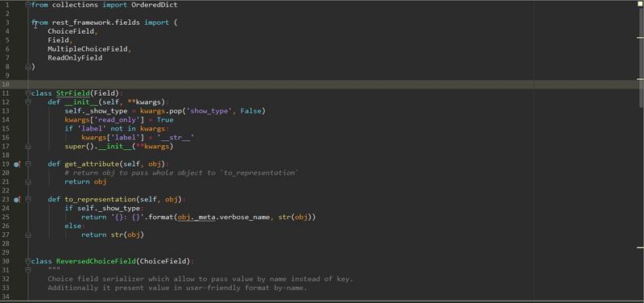Click 'True' on line 14
This screenshot has width=644, height=303.
[x=165, y=119]
